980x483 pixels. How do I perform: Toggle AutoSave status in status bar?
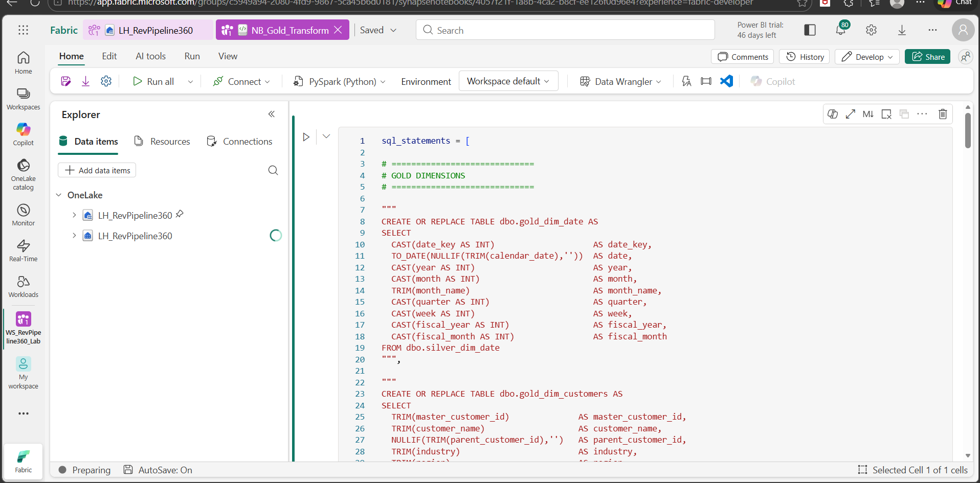[x=158, y=470]
